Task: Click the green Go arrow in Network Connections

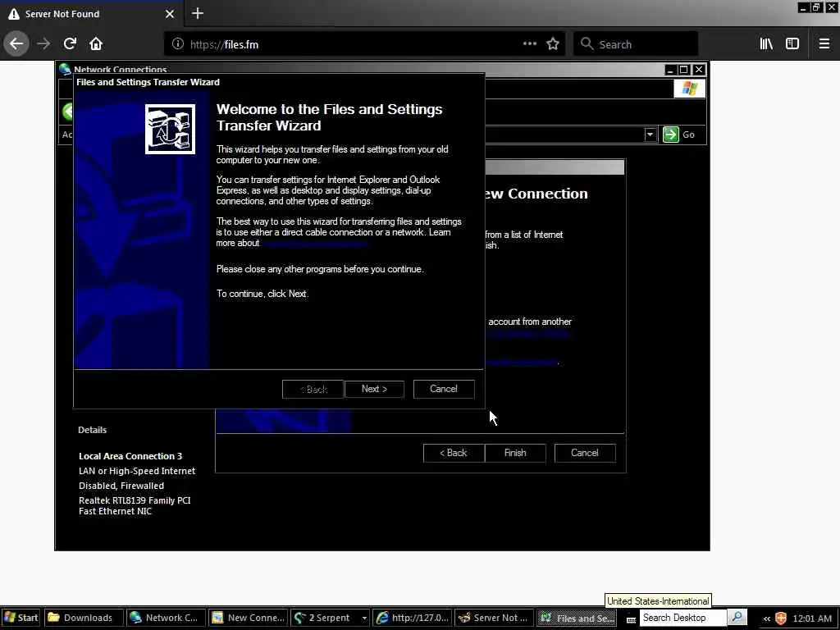Action: click(x=671, y=135)
